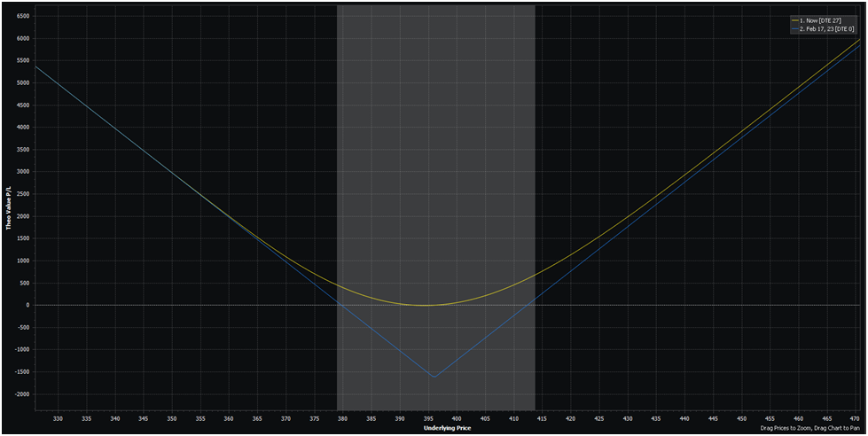
Task: Click the yellow line swatch in the legend
Action: (x=795, y=19)
